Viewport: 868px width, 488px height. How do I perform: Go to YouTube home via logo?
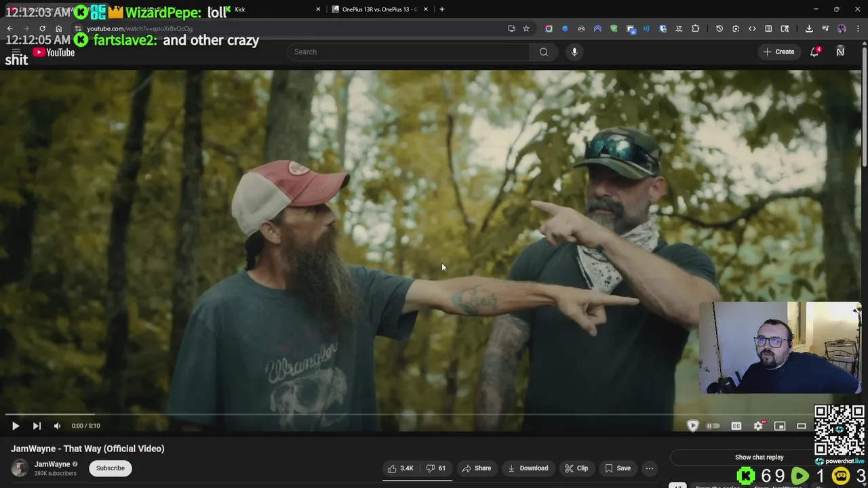[54, 52]
